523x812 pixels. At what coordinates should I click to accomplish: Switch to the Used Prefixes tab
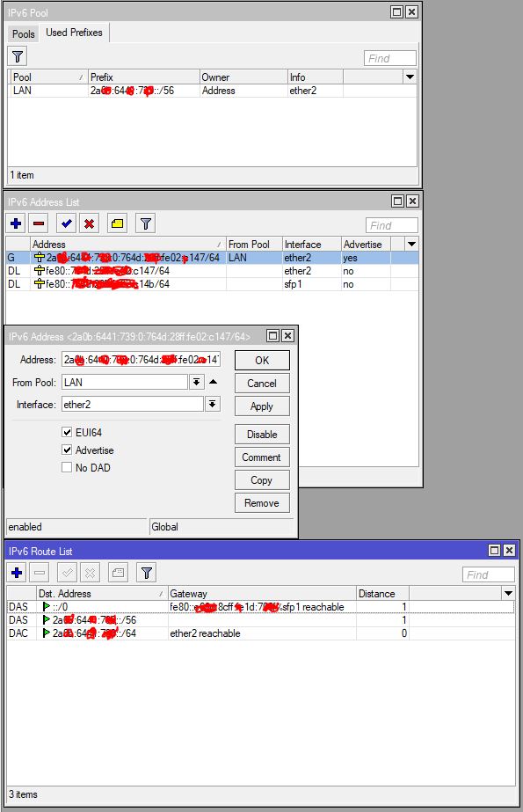[x=74, y=33]
